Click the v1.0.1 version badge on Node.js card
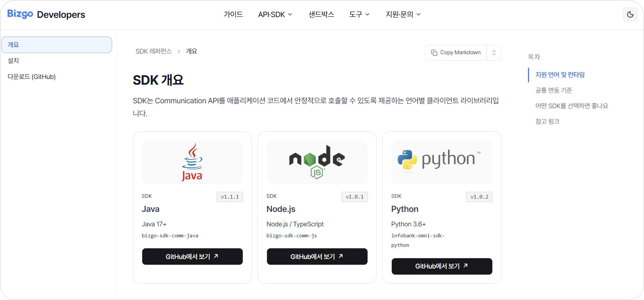The image size is (644, 300). (x=355, y=197)
